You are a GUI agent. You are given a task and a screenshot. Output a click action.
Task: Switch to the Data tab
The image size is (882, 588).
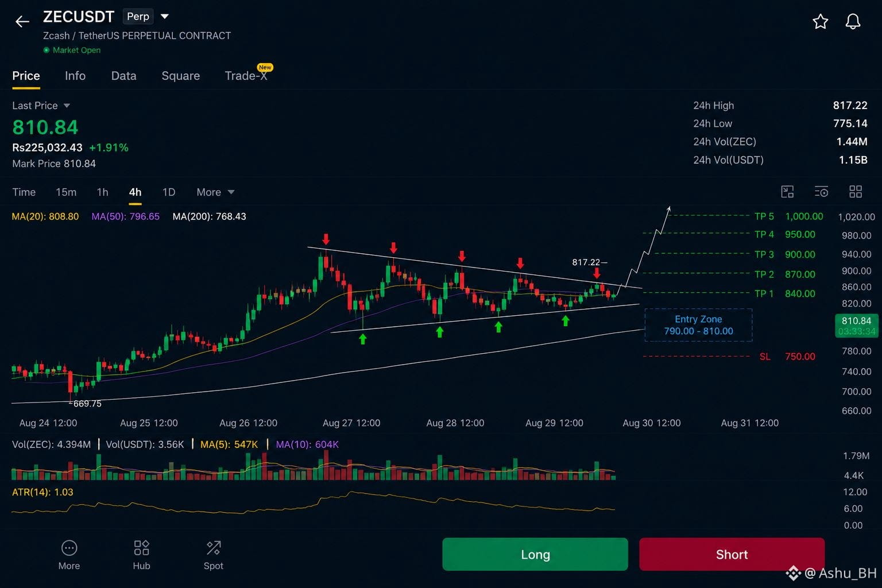click(x=123, y=76)
